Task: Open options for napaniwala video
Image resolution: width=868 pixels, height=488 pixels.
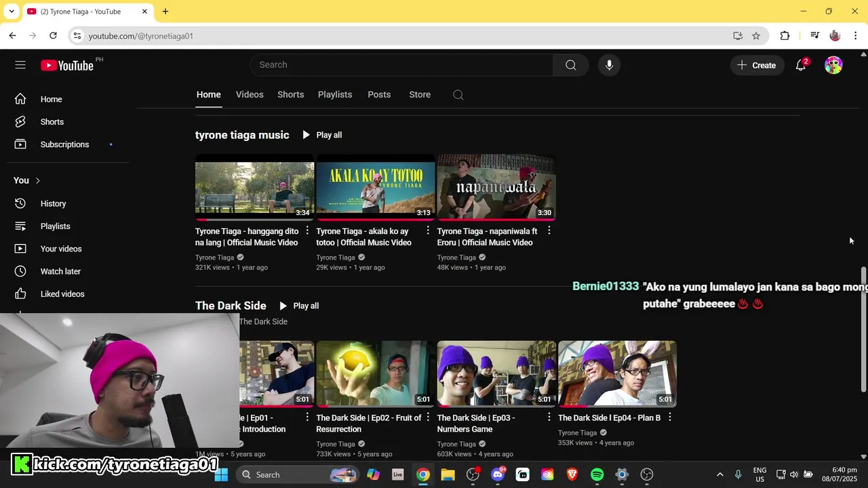Action: (x=549, y=231)
